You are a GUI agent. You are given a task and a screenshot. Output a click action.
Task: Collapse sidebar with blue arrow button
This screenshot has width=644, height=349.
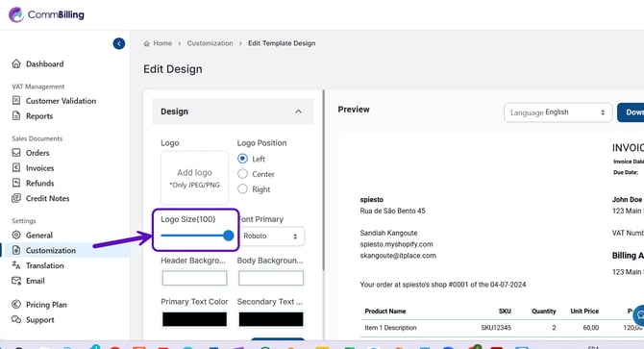click(x=119, y=43)
